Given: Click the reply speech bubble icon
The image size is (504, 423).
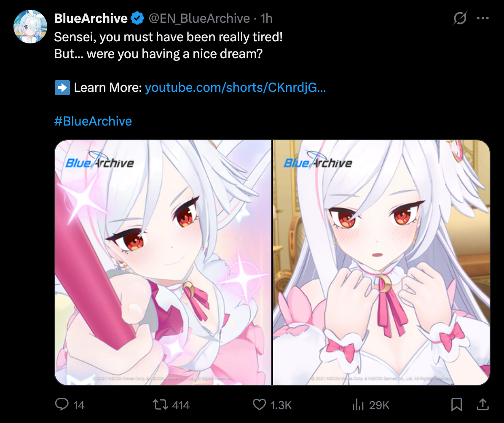Looking at the screenshot, I should 62,404.
